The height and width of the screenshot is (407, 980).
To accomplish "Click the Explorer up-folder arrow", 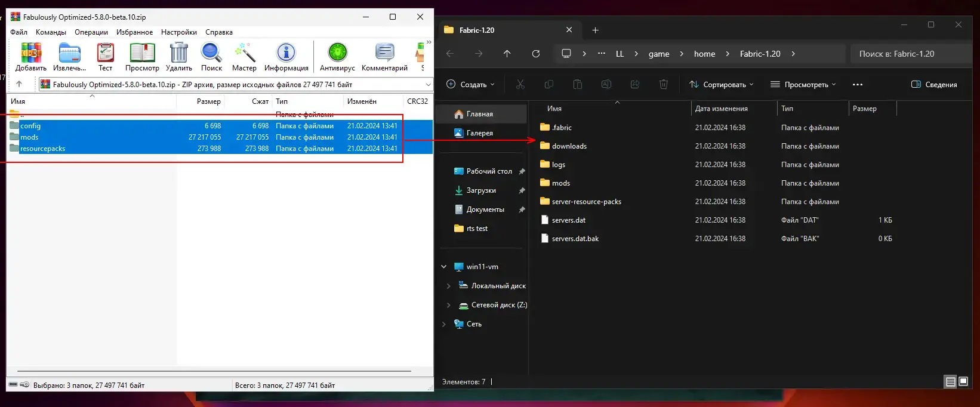I will point(507,54).
